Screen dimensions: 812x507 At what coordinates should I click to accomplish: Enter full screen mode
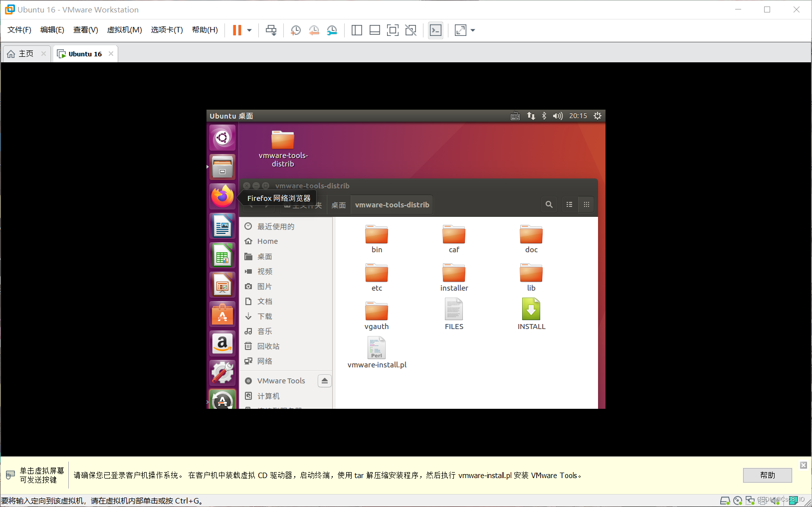point(393,30)
